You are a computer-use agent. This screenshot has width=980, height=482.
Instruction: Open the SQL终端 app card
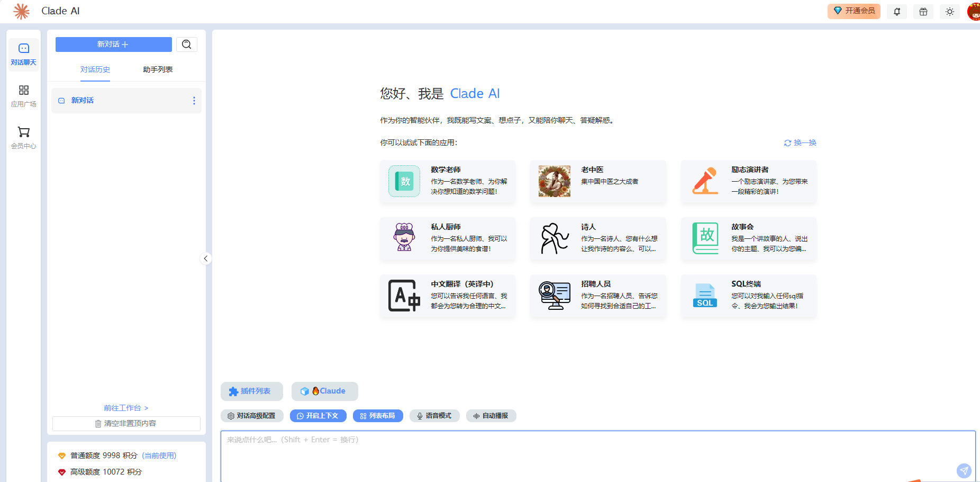748,297
